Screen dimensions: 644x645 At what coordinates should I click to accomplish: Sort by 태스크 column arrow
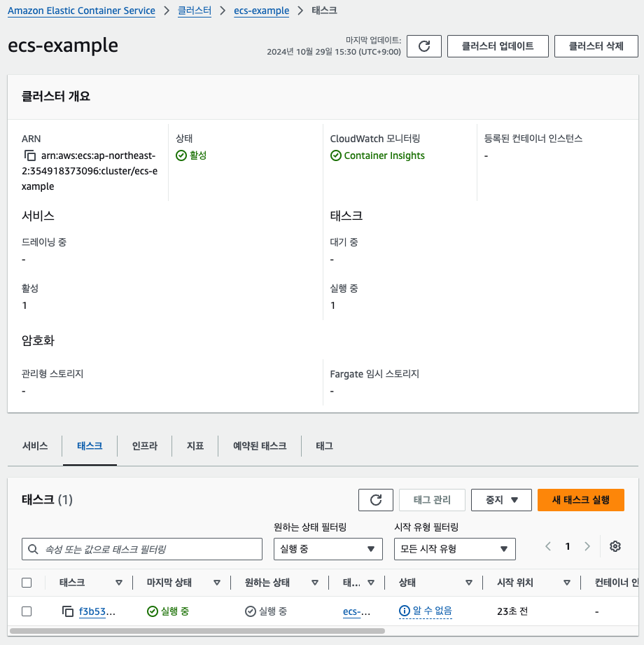click(119, 583)
